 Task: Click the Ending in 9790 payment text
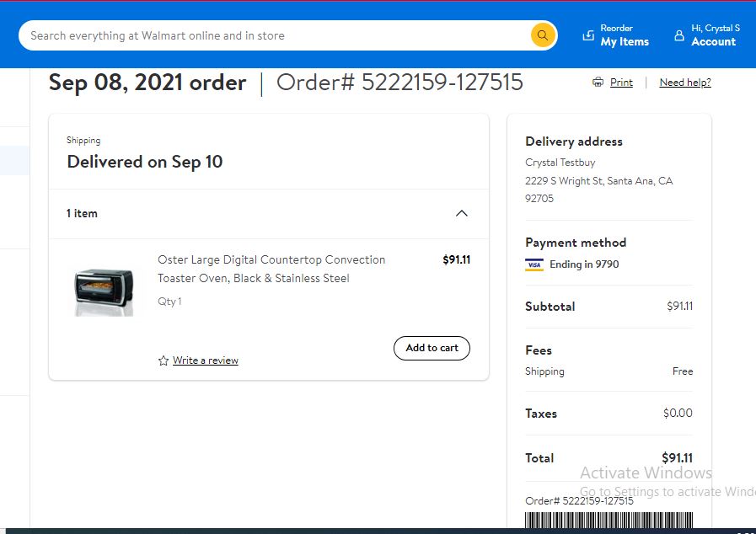coord(584,264)
